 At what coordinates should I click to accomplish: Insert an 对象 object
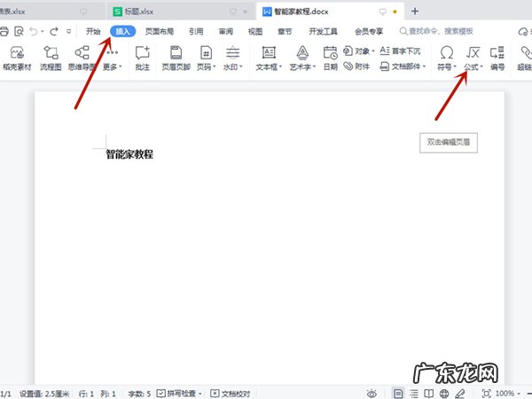(358, 51)
